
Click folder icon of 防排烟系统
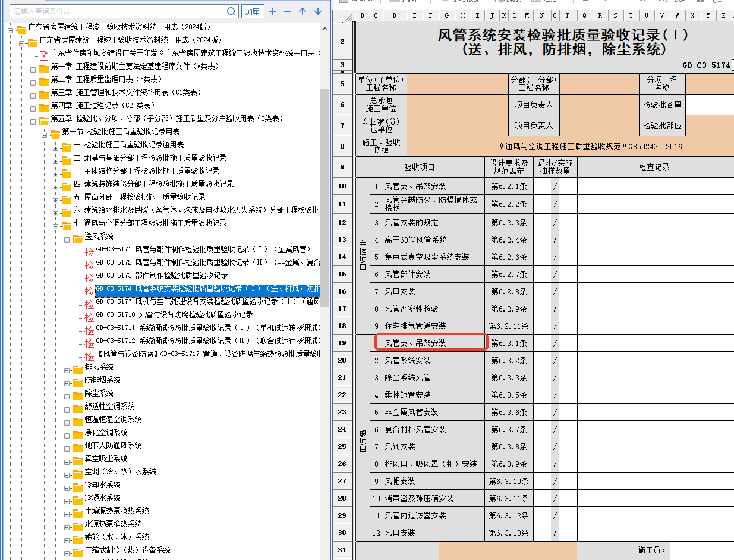77,380
